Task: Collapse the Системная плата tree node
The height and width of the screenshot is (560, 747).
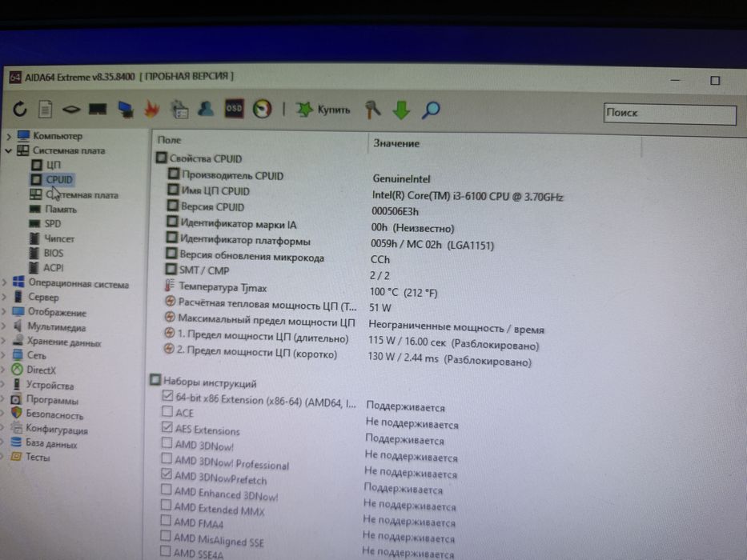Action: pos(8,151)
